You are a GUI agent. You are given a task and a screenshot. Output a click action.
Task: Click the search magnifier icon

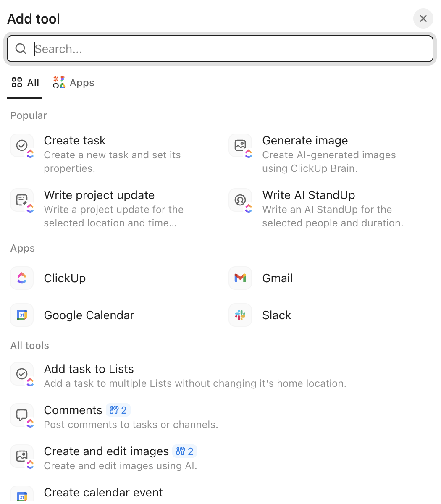tap(21, 49)
